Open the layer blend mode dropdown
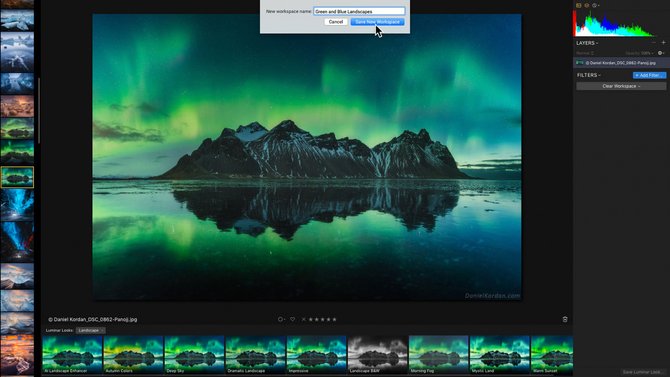The image size is (670, 377). coord(585,53)
